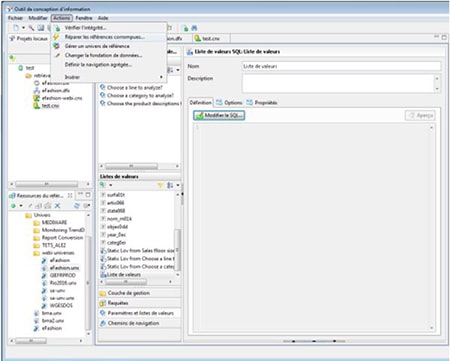Select the Monitoring TrendD folder
The width and height of the screenshot is (450, 361).
(63, 230)
